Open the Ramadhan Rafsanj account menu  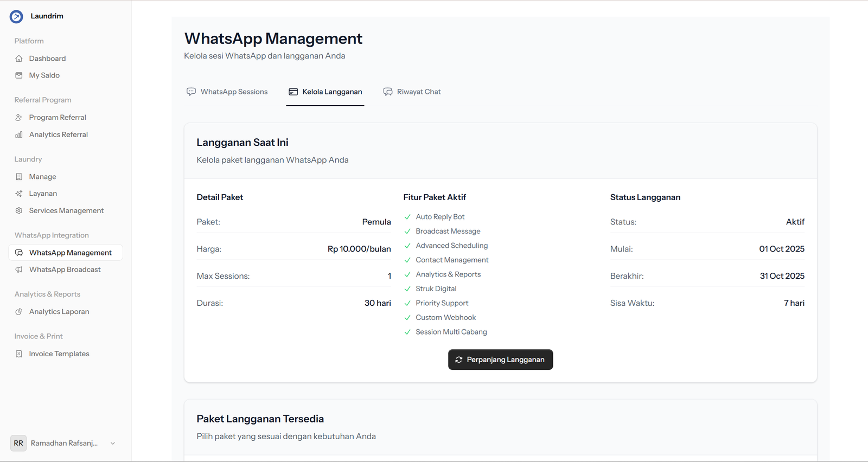coord(64,443)
